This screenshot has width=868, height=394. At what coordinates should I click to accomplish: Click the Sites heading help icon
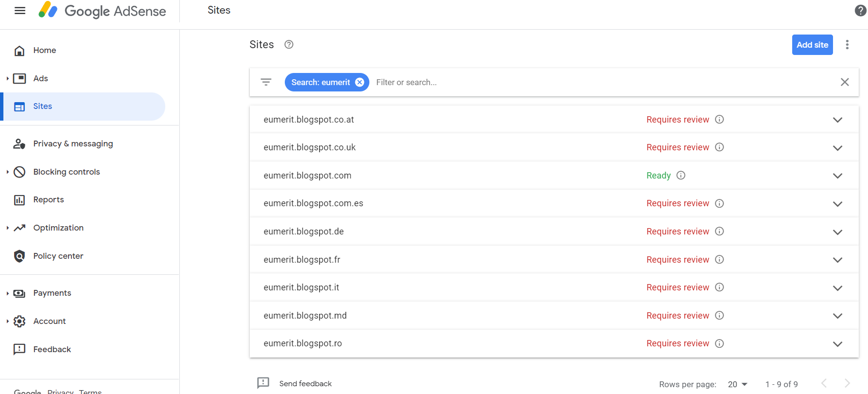coord(289,45)
